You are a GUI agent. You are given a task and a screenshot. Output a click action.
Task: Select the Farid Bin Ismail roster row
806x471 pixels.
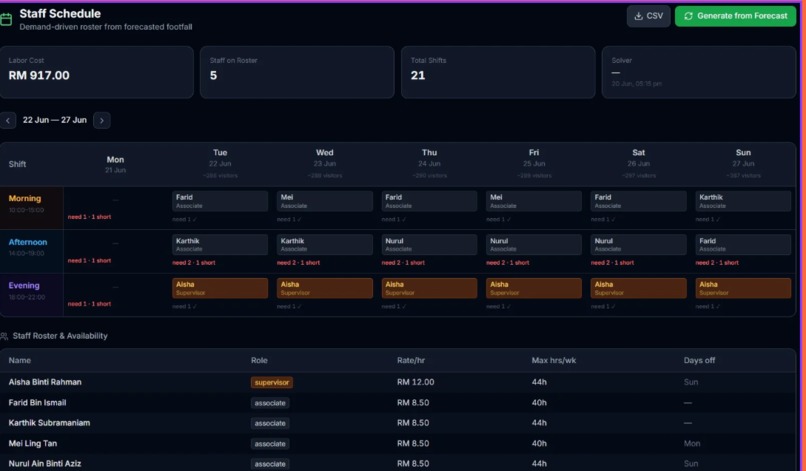click(x=398, y=403)
